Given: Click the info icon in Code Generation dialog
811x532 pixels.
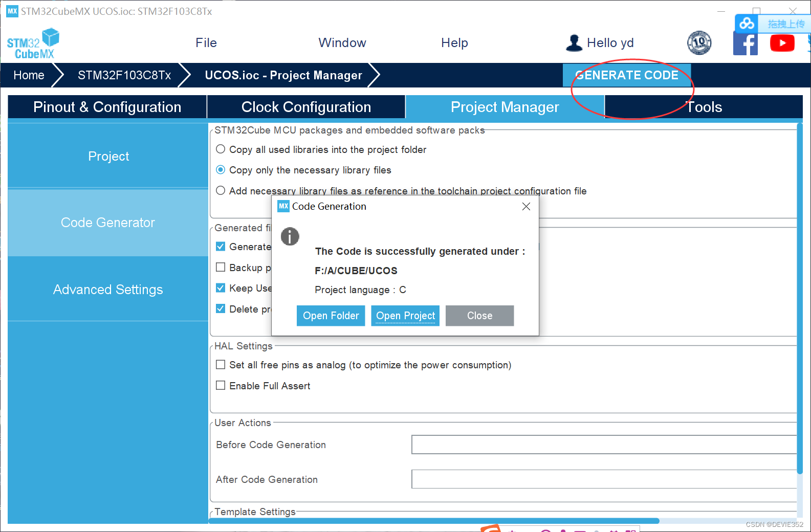Looking at the screenshot, I should coord(290,236).
